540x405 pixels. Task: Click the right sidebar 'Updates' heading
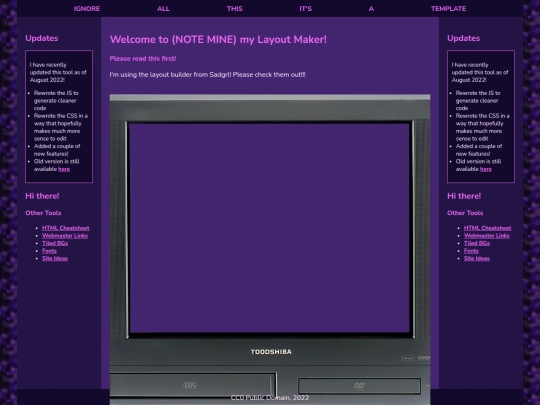pos(464,38)
